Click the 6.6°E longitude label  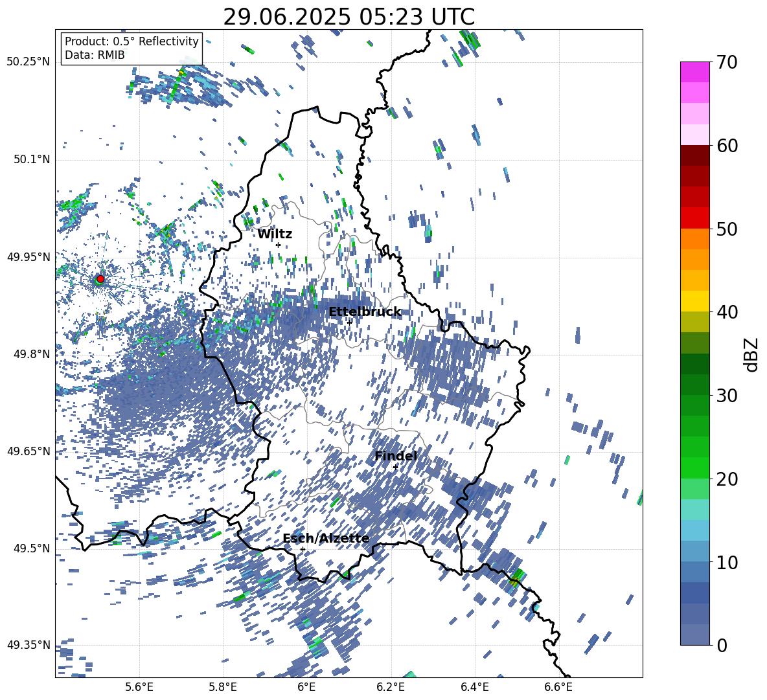pos(558,688)
